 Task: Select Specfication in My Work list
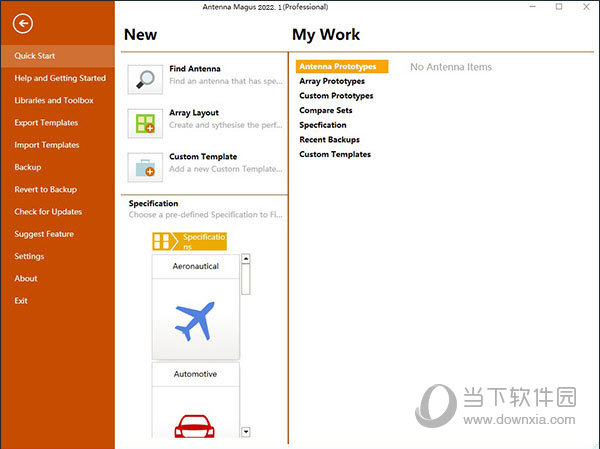click(323, 125)
